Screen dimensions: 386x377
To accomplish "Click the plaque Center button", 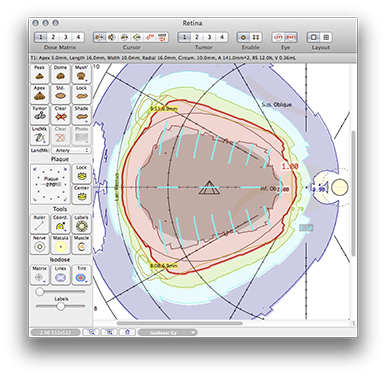I will [81, 194].
